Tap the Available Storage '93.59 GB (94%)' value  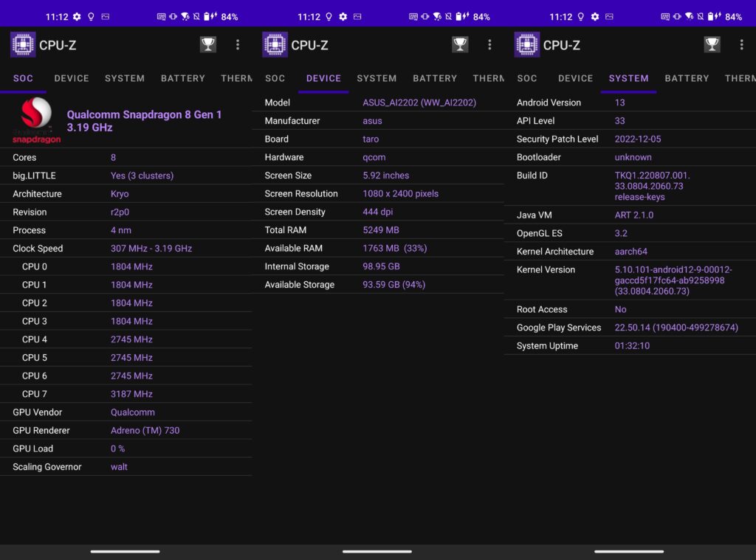click(x=394, y=285)
